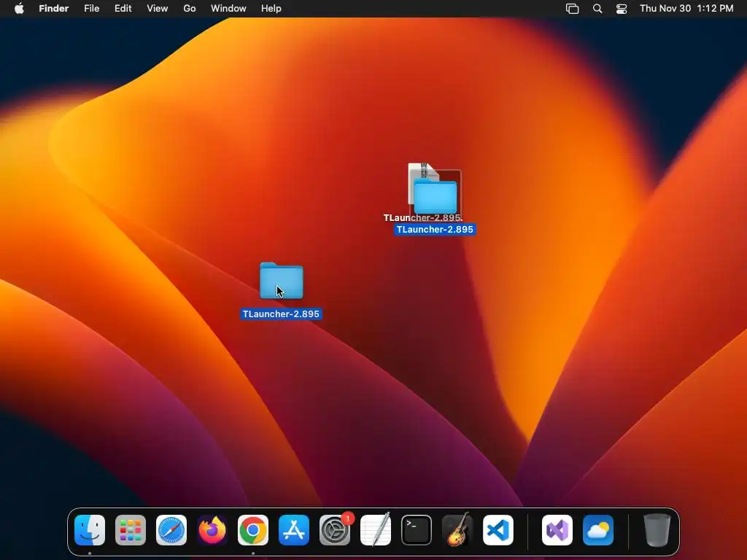This screenshot has height=560, width=747.
Task: Open the View menu
Action: pos(158,9)
